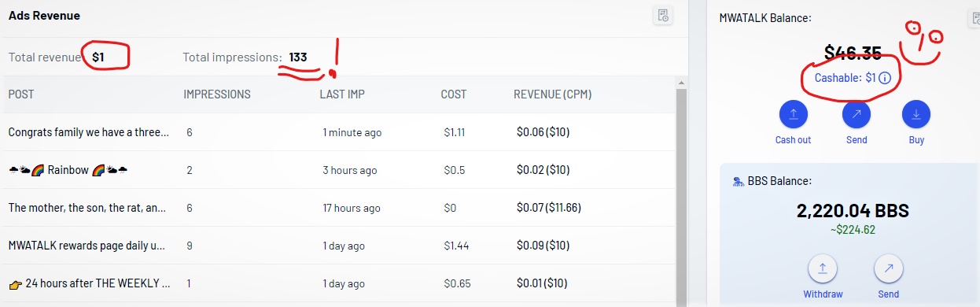Click the Withdraw label
The height and width of the screenshot is (307, 980).
823,294
